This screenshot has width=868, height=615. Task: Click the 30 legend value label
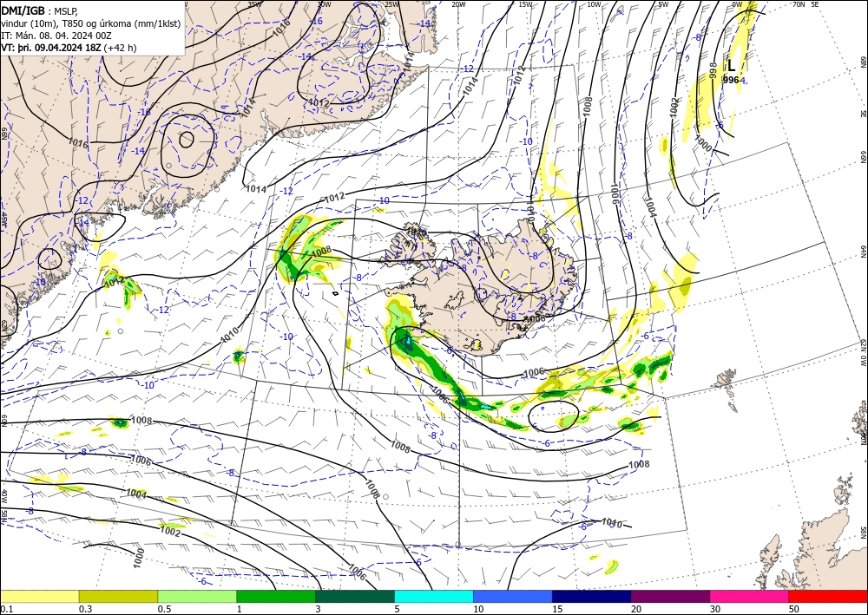coord(715,609)
